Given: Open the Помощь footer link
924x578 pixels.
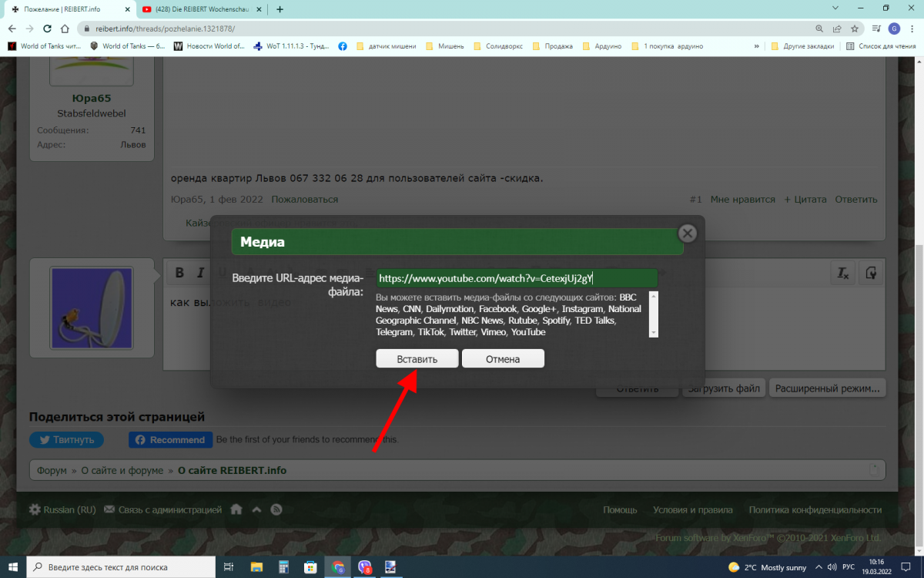Looking at the screenshot, I should pos(620,509).
